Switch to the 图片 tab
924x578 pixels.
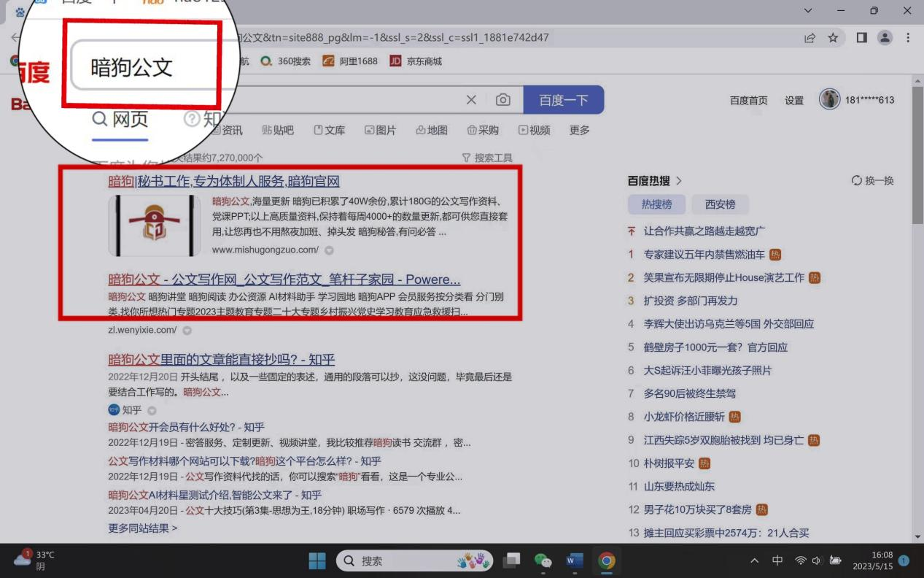coord(380,131)
